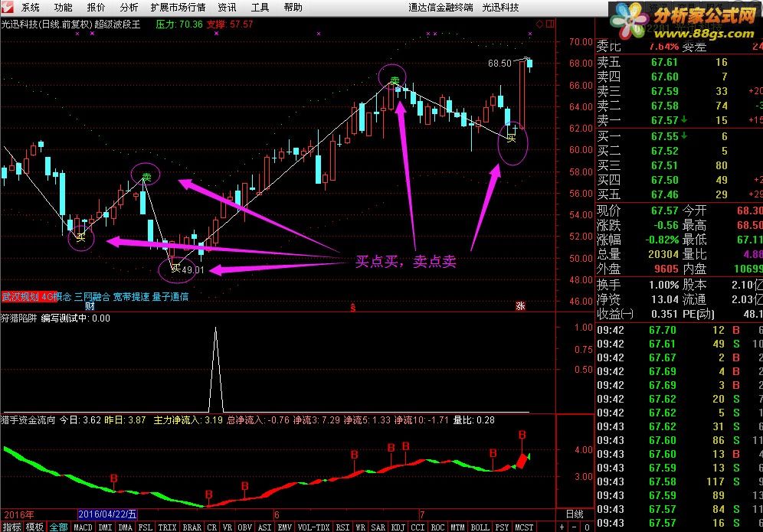Open the 资讯 menu
Viewport: 763px width, 532px height.
point(227,8)
